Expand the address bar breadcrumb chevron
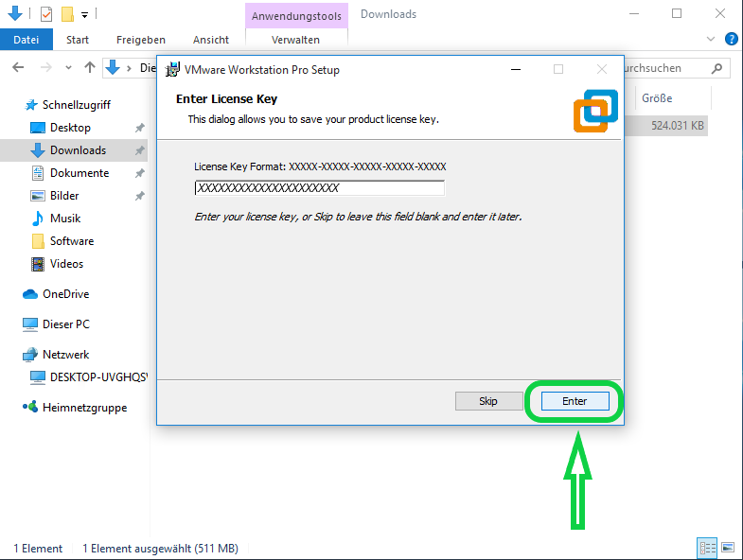 pos(129,68)
